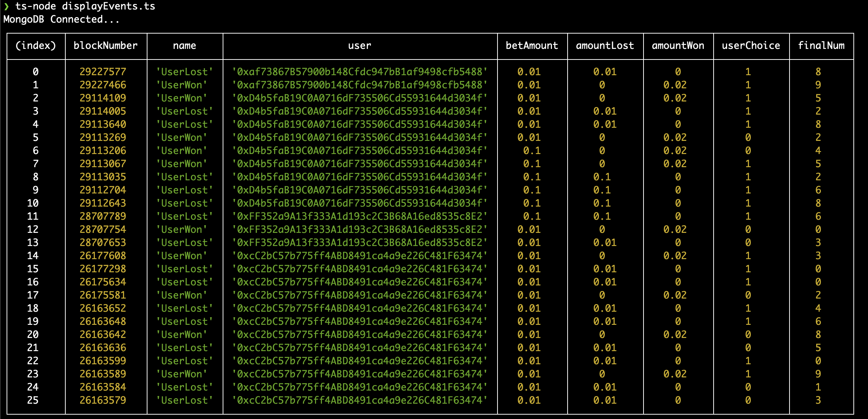This screenshot has height=419, width=868.
Task: Click finalNum 4 in index row 18
Action: coord(818,308)
